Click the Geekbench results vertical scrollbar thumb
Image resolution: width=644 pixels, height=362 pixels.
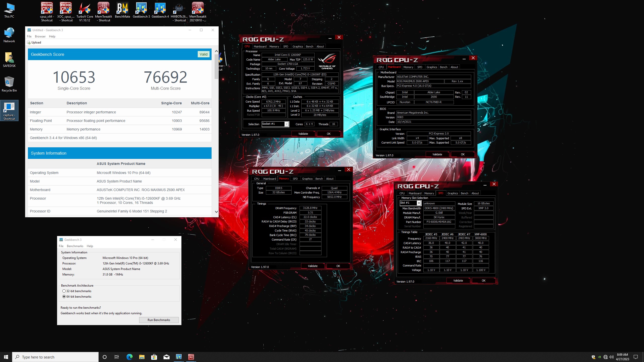(x=216, y=66)
